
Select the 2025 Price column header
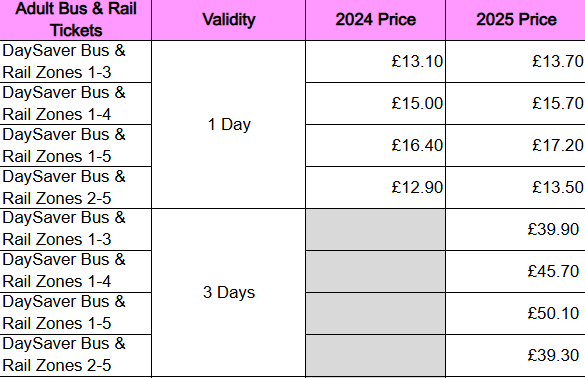click(516, 20)
